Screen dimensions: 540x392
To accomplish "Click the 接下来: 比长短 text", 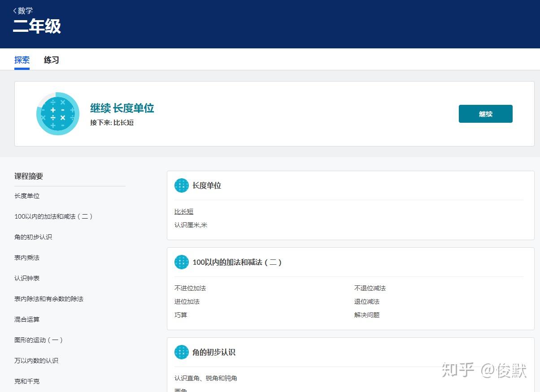I will 112,122.
